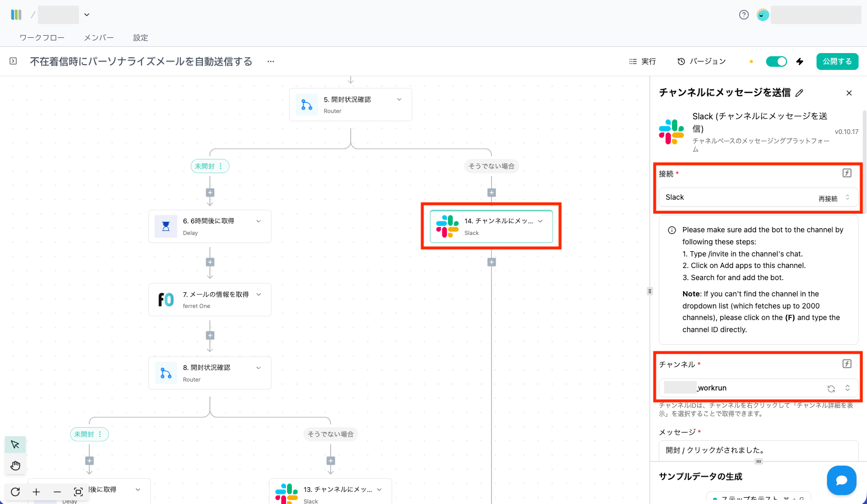Viewport: 867px width, 504px height.
Task: Click the メッセージ text input field
Action: 757,450
